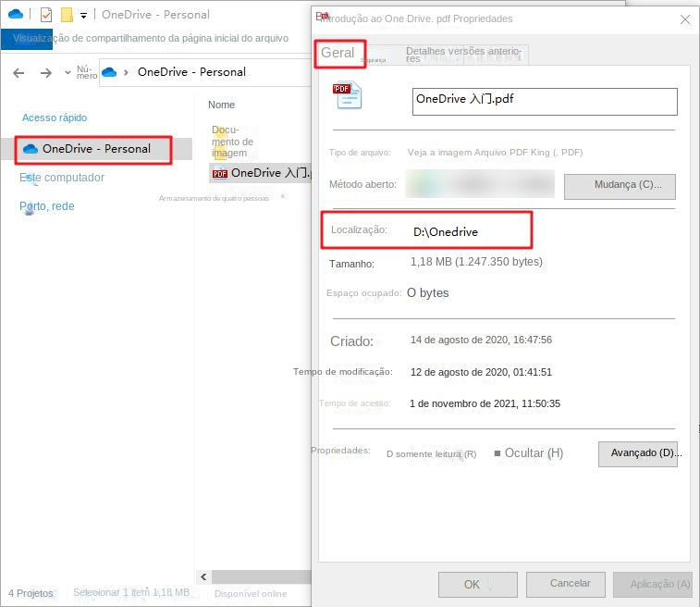700x607 pixels.
Task: Switch to the Geral tab
Action: (338, 53)
